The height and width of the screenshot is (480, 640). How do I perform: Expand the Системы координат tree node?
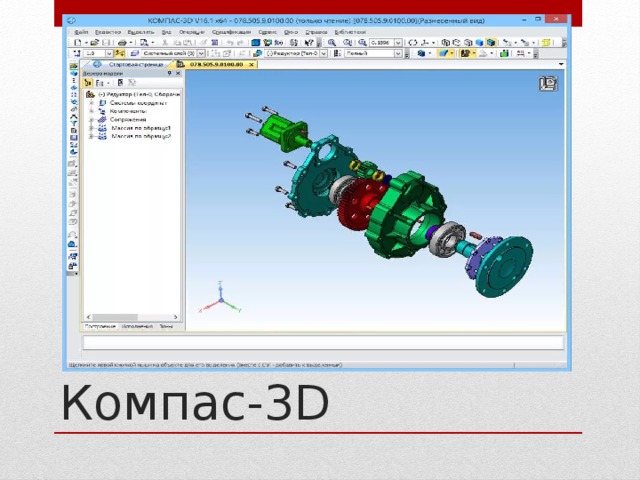pos(91,103)
